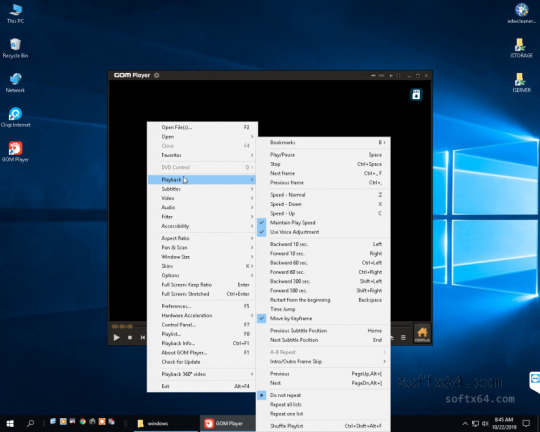Open the ISERVER desktop shortcut
The image size is (540, 432).
pos(521,83)
